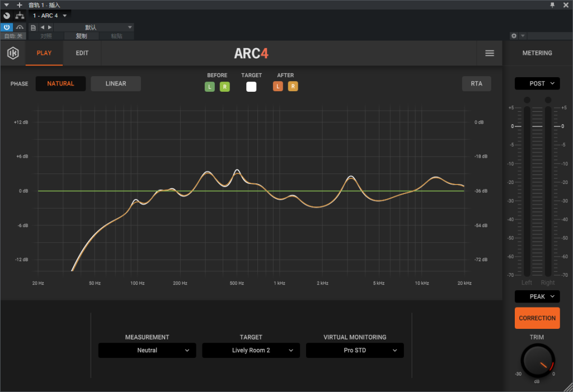Click the PHASE label
Viewport: 573px width, 392px height.
point(20,84)
